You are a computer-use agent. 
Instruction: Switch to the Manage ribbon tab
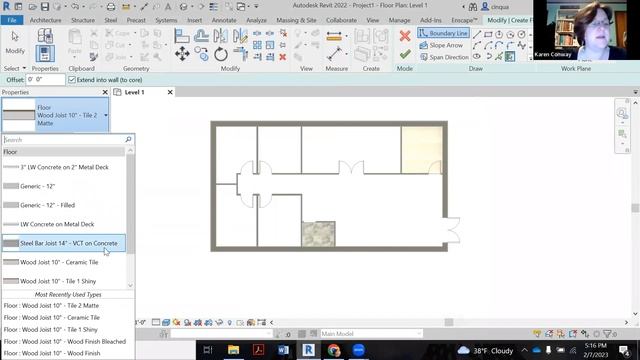[x=399, y=20]
